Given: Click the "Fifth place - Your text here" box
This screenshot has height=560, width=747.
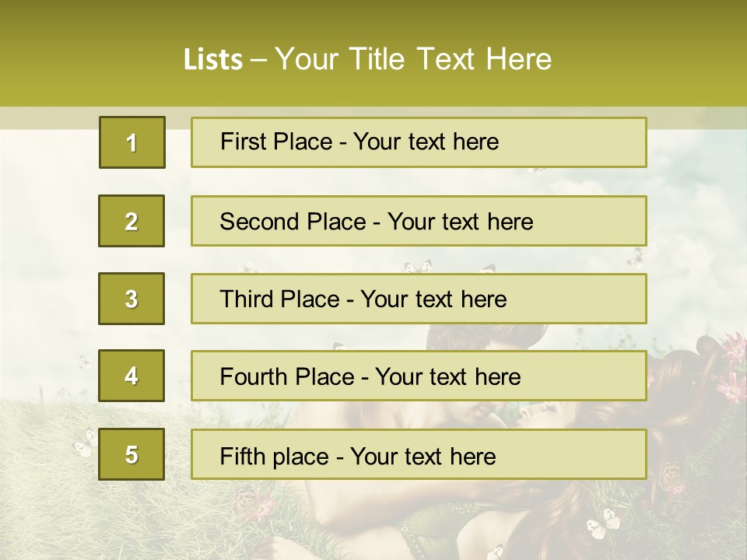Looking at the screenshot, I should [419, 454].
